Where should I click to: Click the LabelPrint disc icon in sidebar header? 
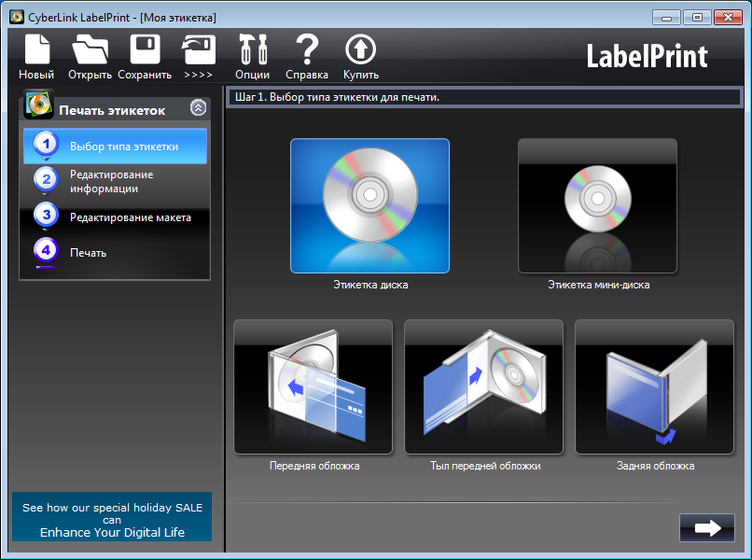[38, 105]
